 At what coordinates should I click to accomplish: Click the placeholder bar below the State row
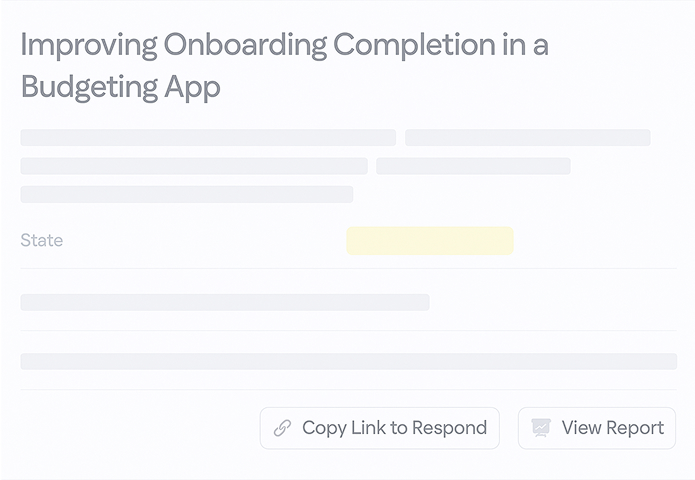(x=225, y=302)
